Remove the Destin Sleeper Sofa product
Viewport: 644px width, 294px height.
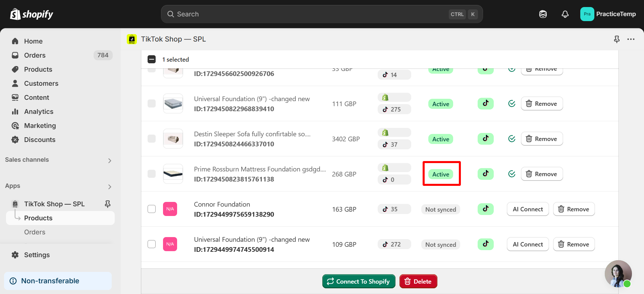coord(542,139)
